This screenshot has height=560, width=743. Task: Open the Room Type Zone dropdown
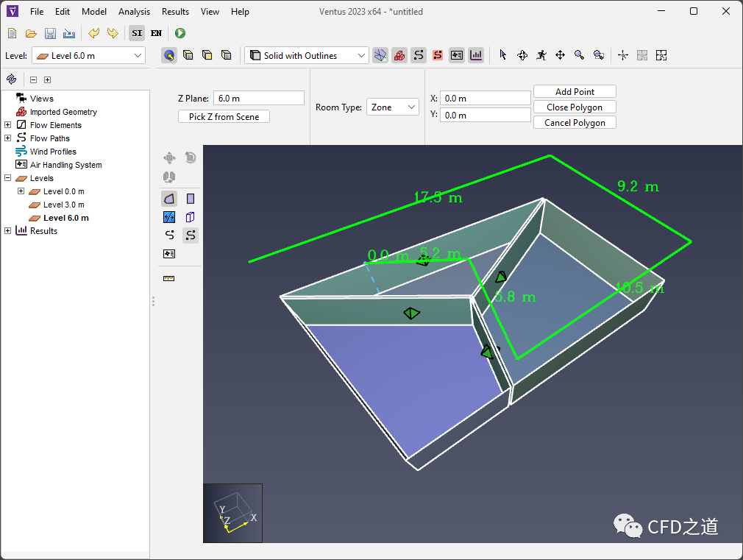tap(393, 107)
